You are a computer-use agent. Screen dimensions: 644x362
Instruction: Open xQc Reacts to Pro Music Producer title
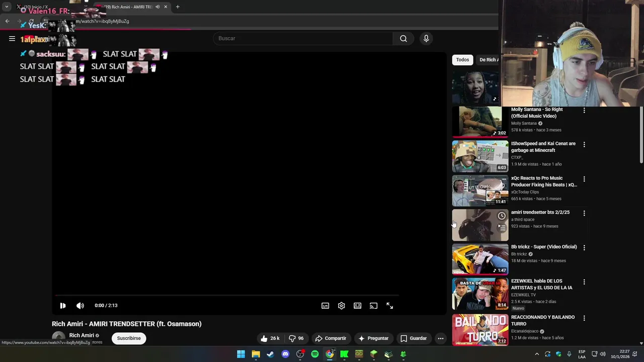point(544,182)
